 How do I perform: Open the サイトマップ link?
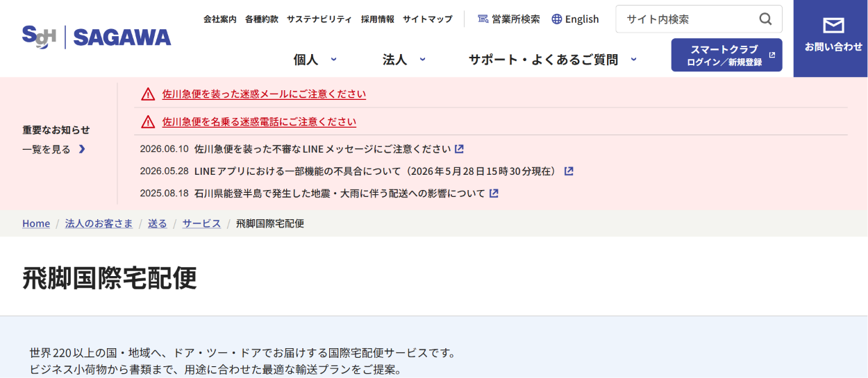pyautogui.click(x=428, y=19)
